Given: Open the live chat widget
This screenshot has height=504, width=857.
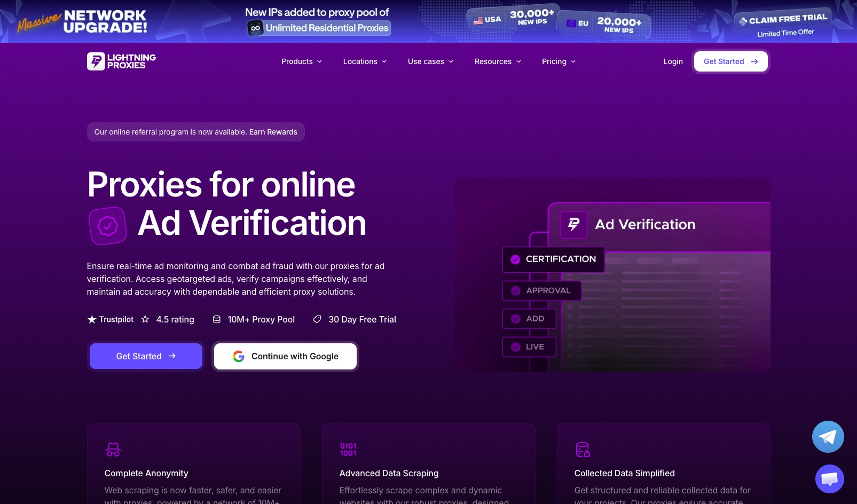Looking at the screenshot, I should tap(829, 478).
